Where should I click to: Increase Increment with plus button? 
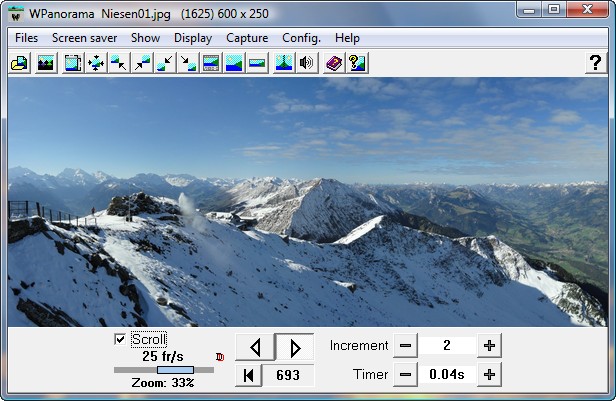point(489,346)
